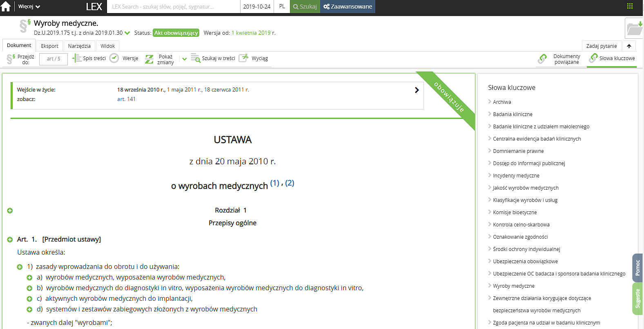The width and height of the screenshot is (644, 329).
Task: Click the Spis treści icon
Action: (x=76, y=58)
